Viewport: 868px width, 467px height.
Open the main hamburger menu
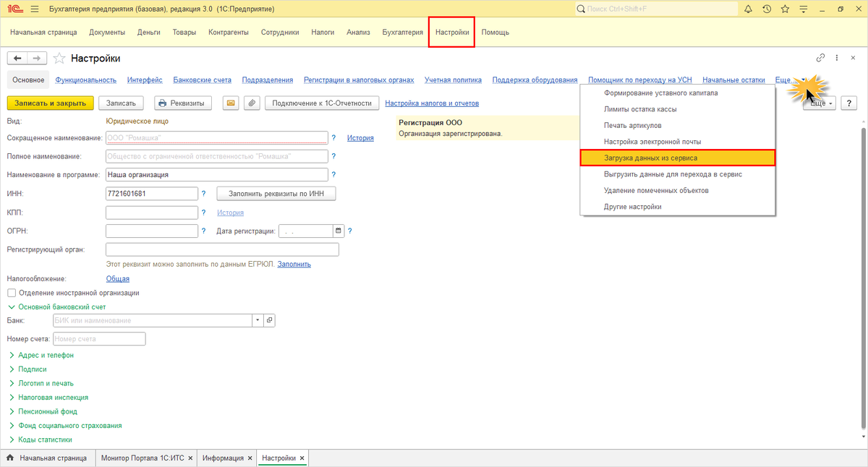[34, 9]
